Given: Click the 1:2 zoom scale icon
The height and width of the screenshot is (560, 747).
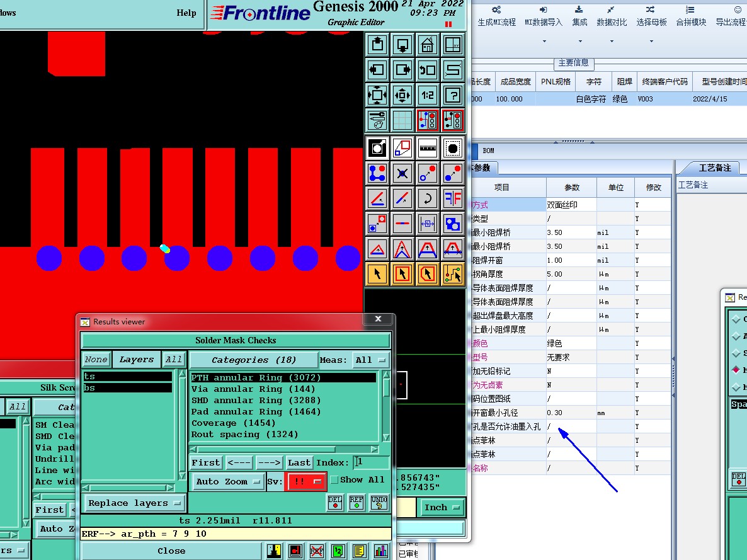Looking at the screenshot, I should [427, 95].
